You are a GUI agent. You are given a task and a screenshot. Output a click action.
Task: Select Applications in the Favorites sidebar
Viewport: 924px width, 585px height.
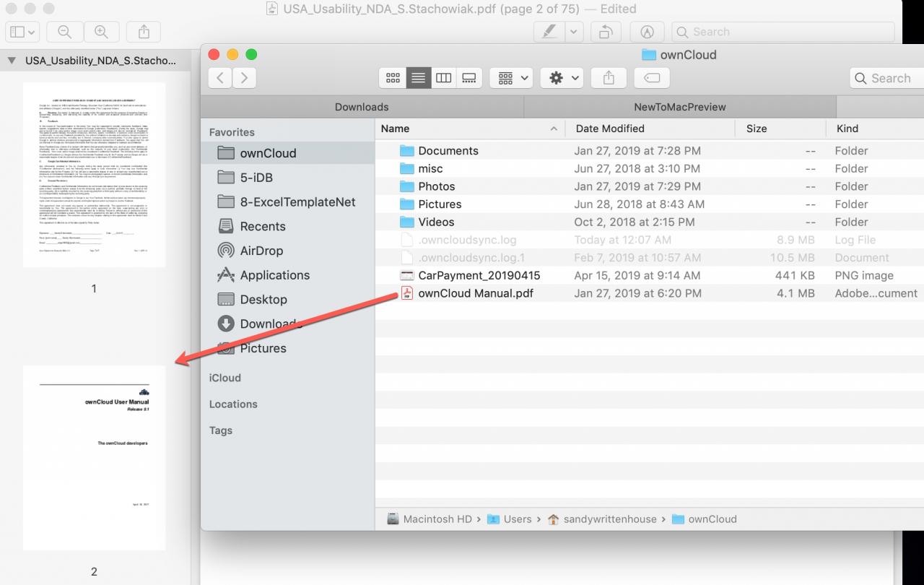(274, 275)
